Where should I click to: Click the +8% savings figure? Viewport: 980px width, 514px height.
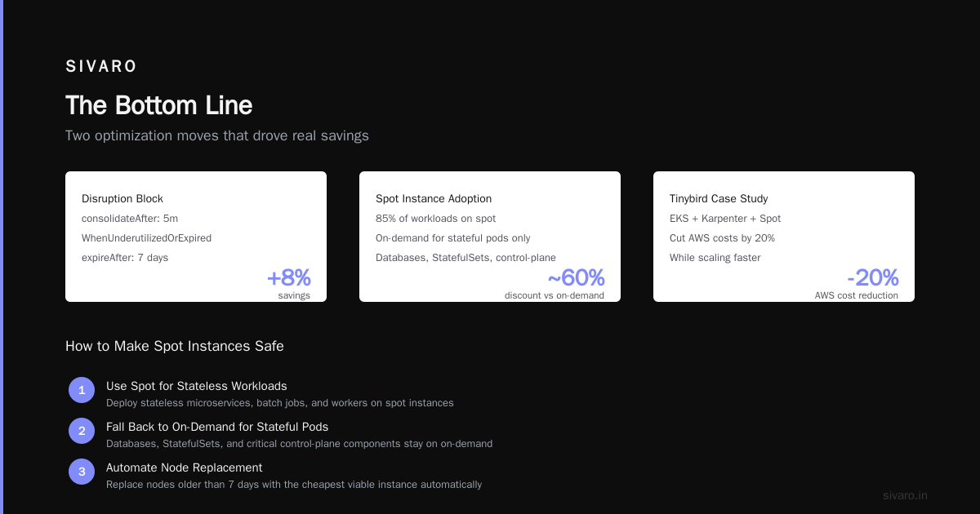(x=289, y=278)
